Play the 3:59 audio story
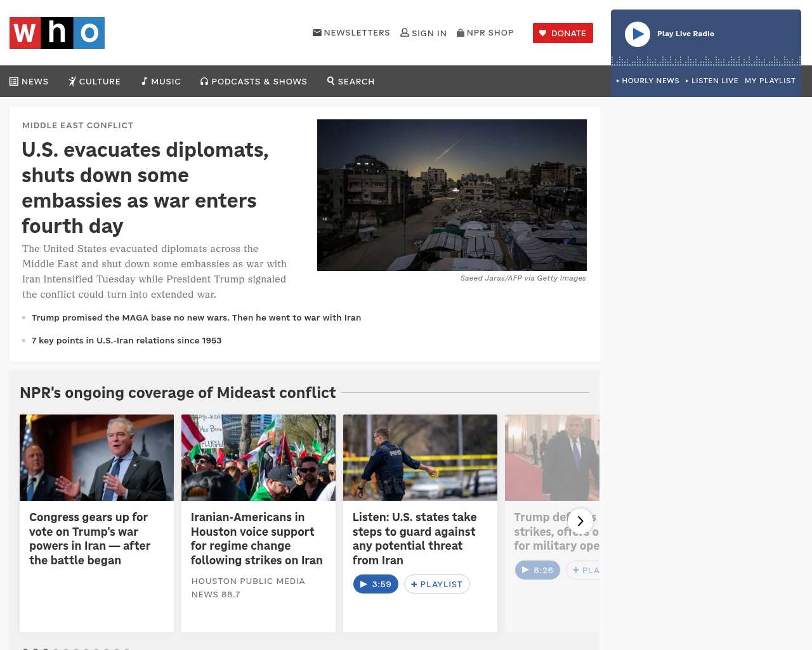Viewport: 812px width, 650px height. (376, 584)
